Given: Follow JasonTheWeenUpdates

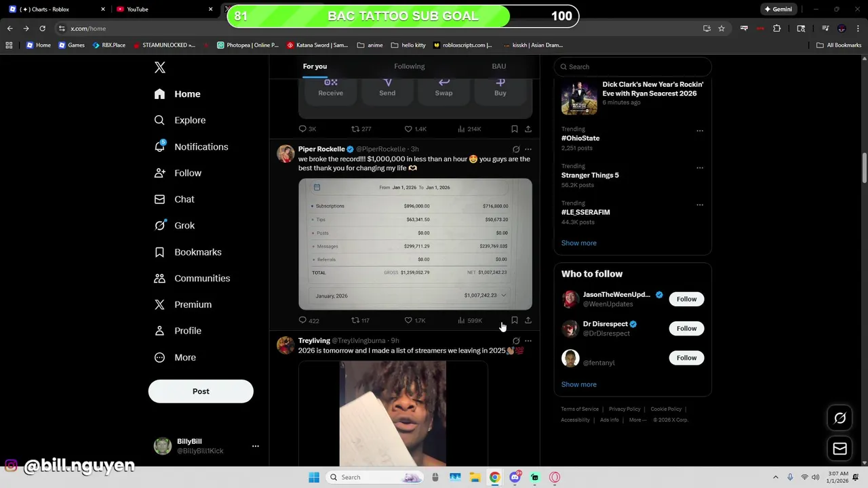Looking at the screenshot, I should tap(686, 299).
